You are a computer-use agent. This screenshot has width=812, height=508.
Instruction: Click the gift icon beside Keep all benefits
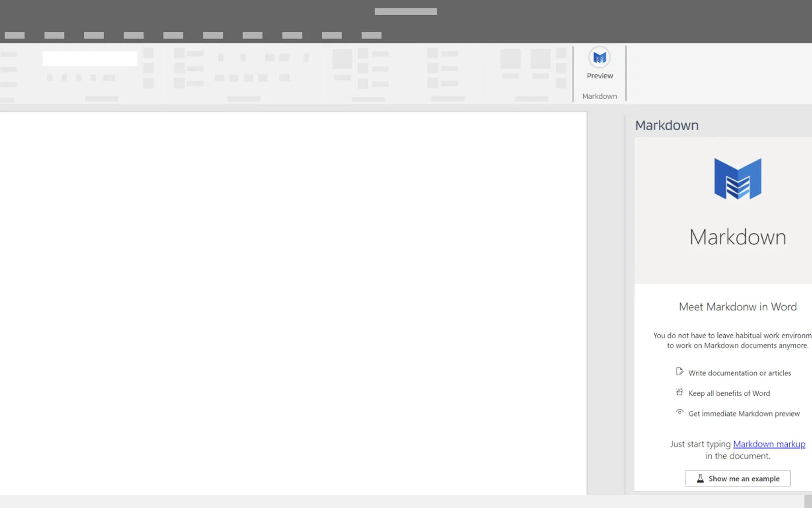680,392
